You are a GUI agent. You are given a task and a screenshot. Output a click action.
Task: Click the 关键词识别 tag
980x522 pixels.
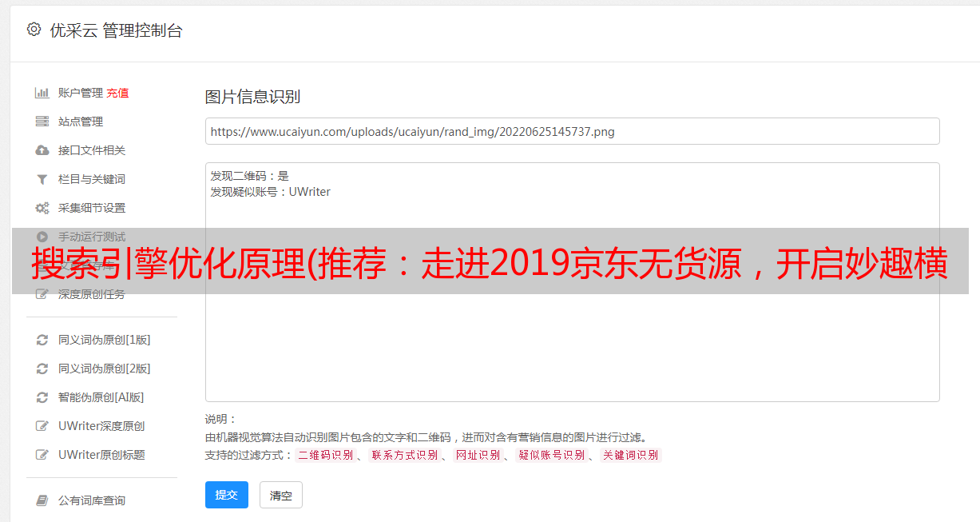pyautogui.click(x=631, y=455)
